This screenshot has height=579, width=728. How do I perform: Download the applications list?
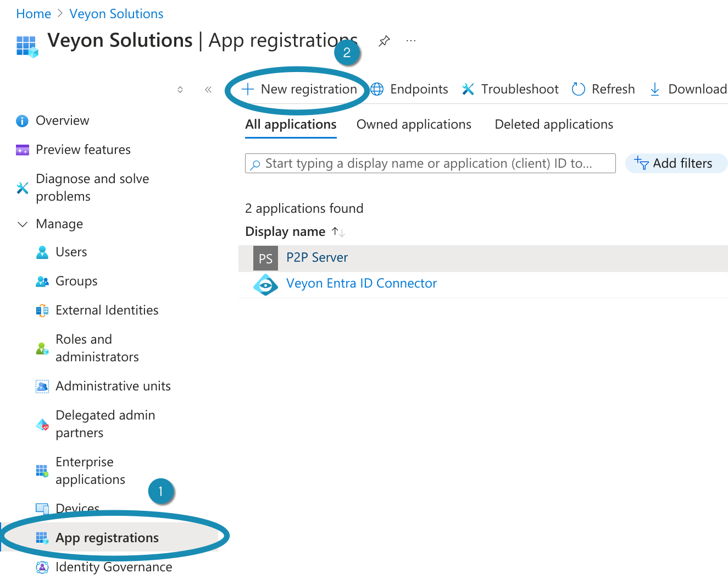(688, 89)
